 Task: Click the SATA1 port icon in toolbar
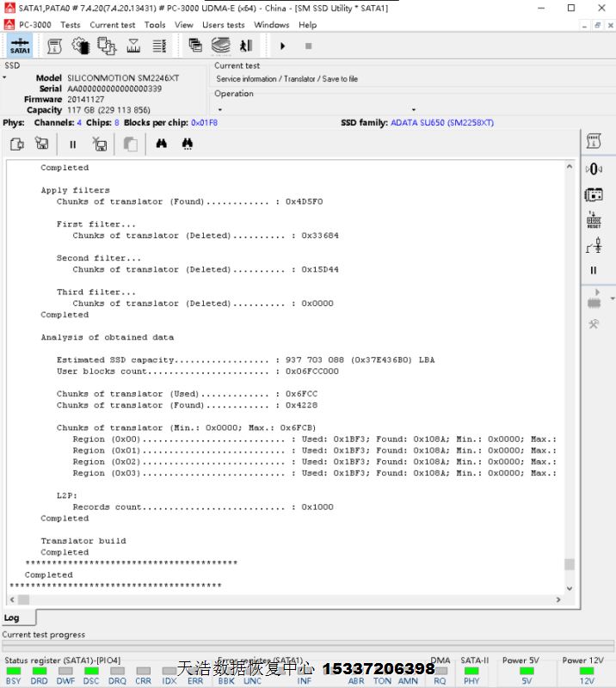20,46
